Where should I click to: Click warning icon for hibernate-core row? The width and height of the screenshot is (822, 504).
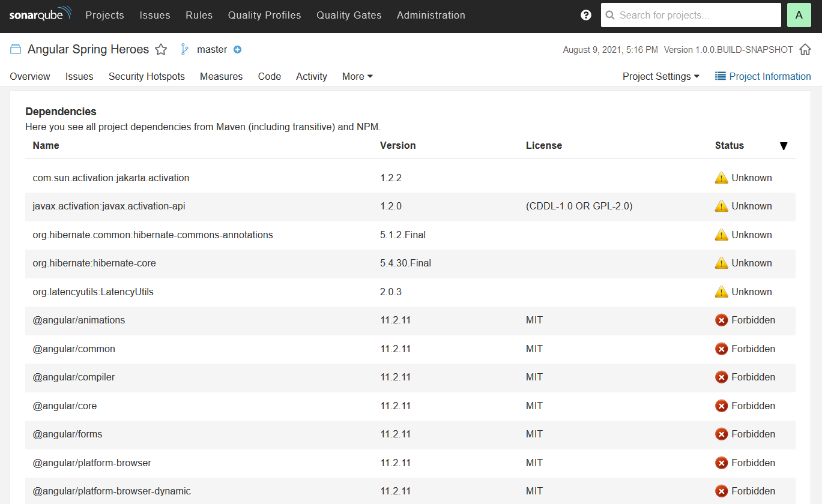pyautogui.click(x=721, y=263)
